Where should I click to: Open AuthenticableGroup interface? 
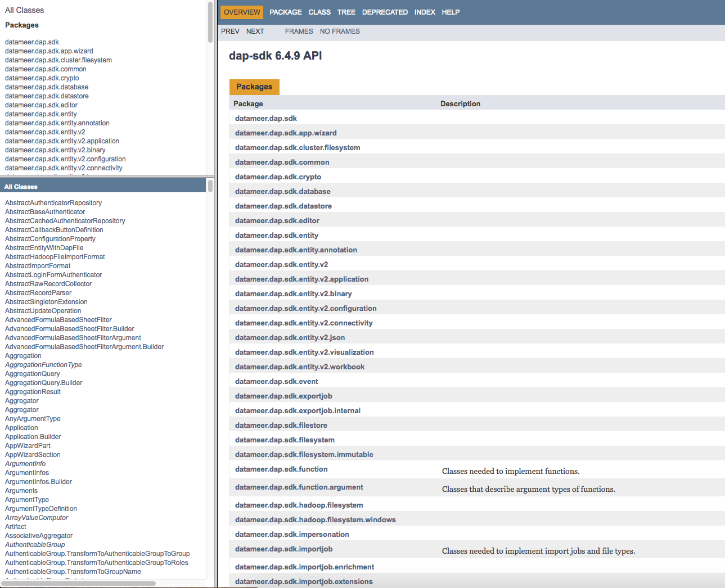(35, 545)
